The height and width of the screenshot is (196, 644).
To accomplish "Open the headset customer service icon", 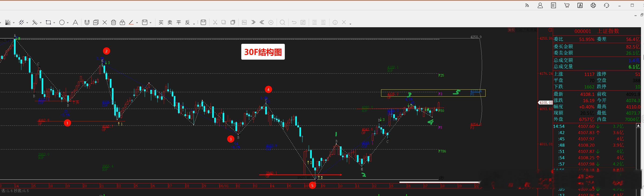I will tap(607, 6).
